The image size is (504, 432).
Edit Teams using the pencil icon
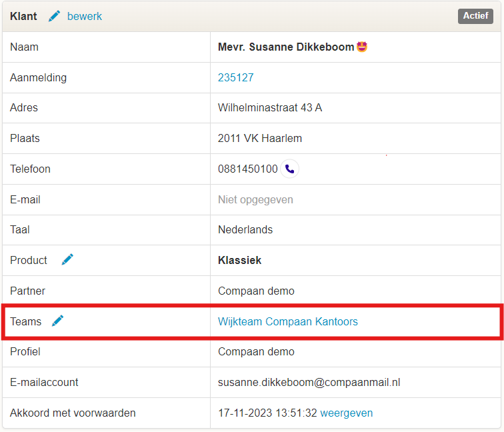click(58, 321)
